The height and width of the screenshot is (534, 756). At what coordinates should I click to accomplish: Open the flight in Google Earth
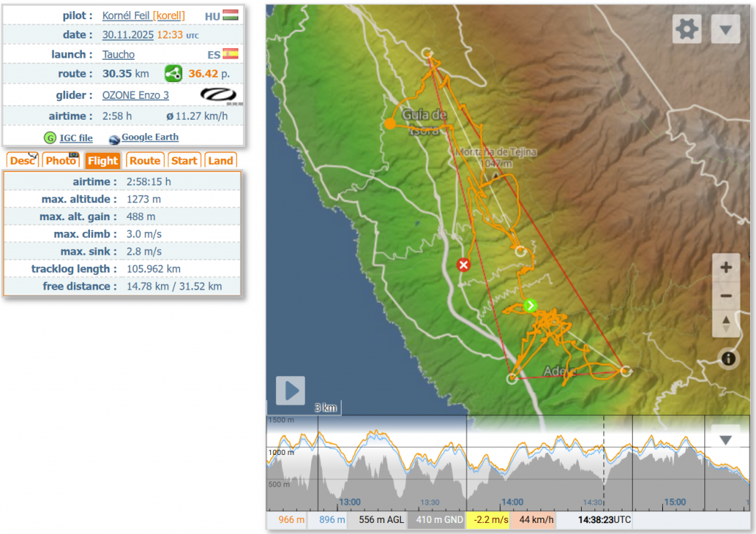pyautogui.click(x=149, y=137)
